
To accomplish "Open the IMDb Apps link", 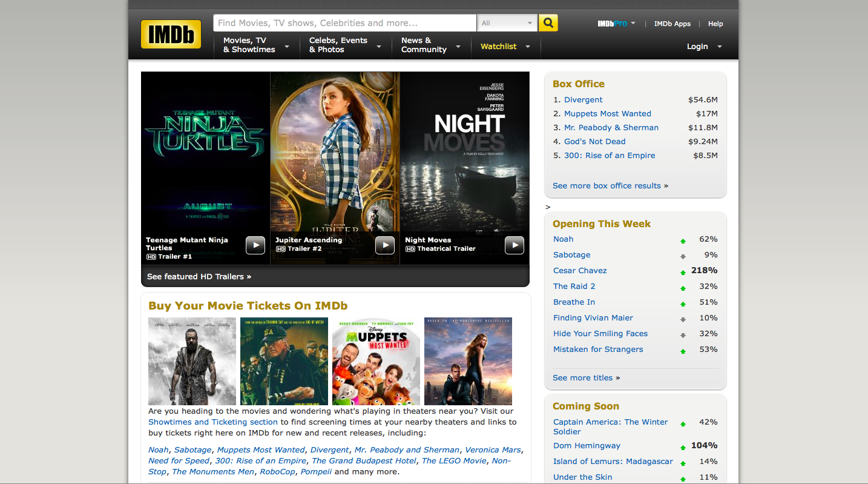I will point(672,24).
